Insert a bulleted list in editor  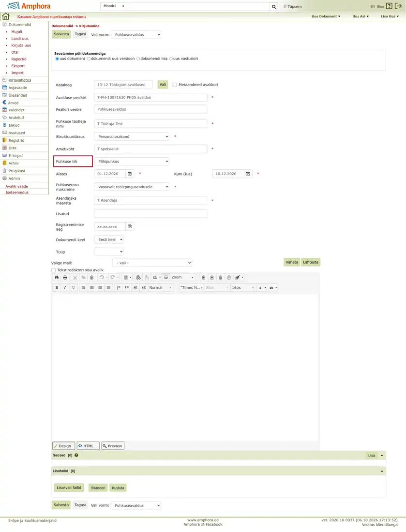(x=127, y=288)
